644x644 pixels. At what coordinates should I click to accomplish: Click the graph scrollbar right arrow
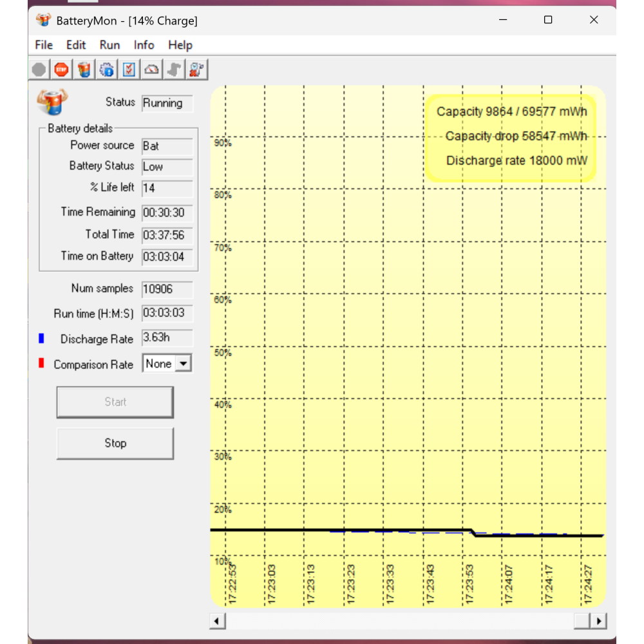[599, 621]
